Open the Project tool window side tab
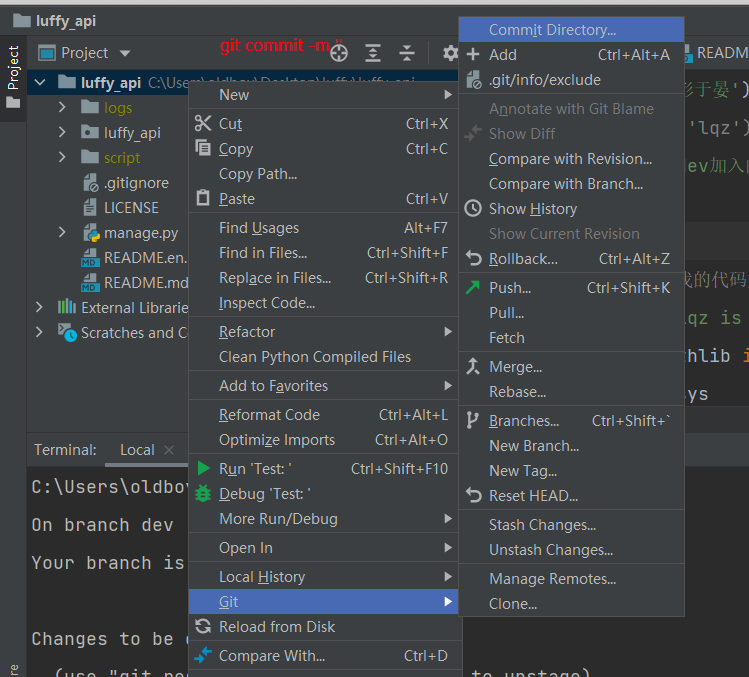 (13, 76)
